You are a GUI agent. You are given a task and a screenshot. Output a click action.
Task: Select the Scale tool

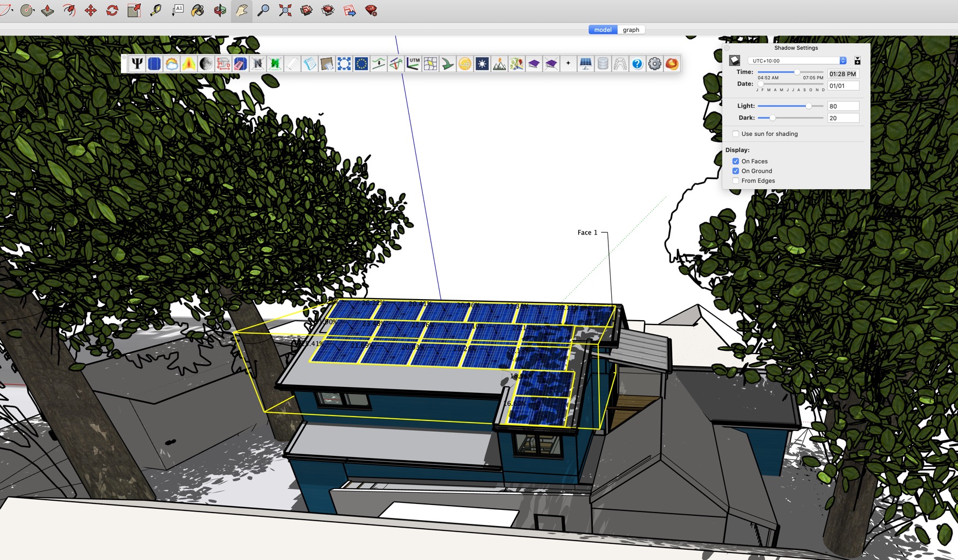(134, 10)
